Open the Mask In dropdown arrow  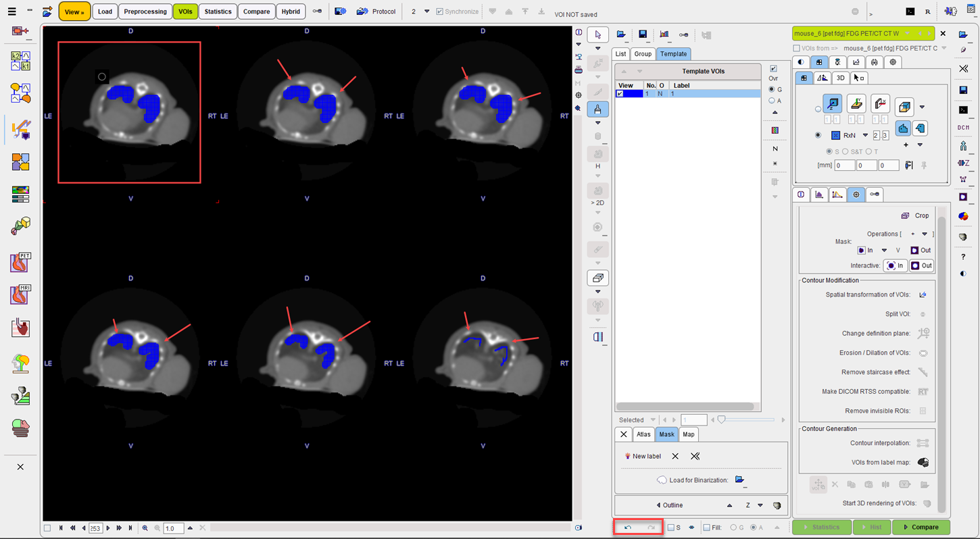click(884, 250)
